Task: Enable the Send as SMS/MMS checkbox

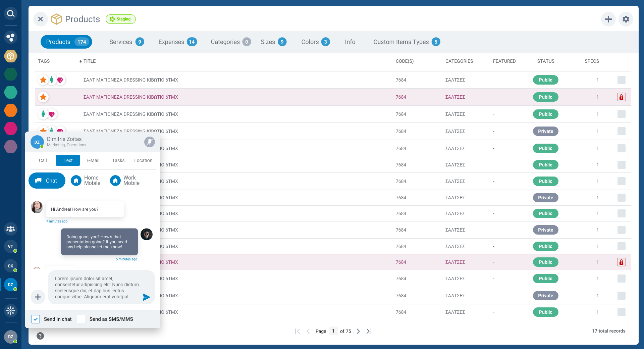Action: 81,319
